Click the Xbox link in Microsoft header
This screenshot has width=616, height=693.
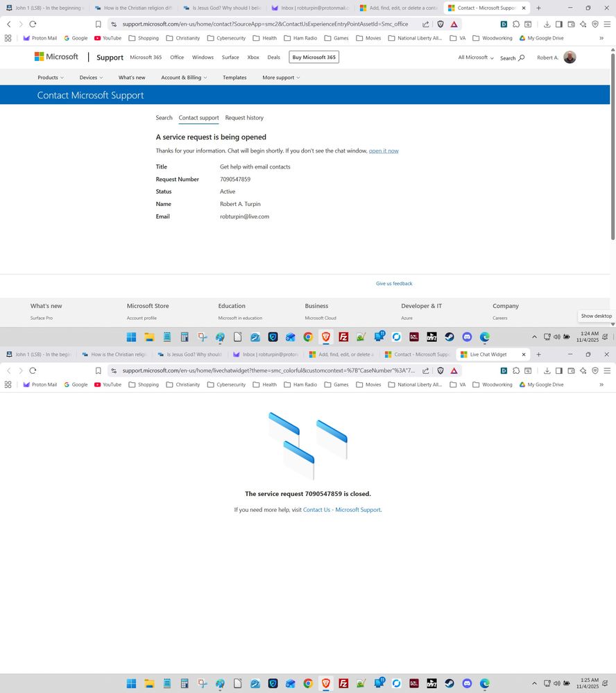tap(253, 57)
